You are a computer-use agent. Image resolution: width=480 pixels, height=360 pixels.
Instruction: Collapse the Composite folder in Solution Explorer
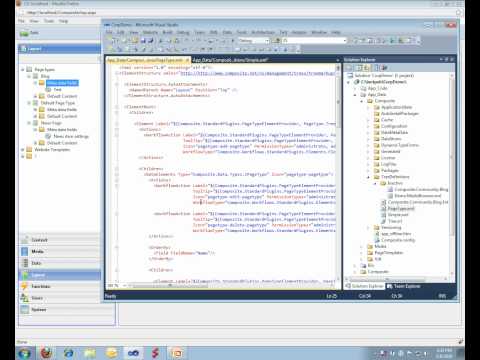362,101
